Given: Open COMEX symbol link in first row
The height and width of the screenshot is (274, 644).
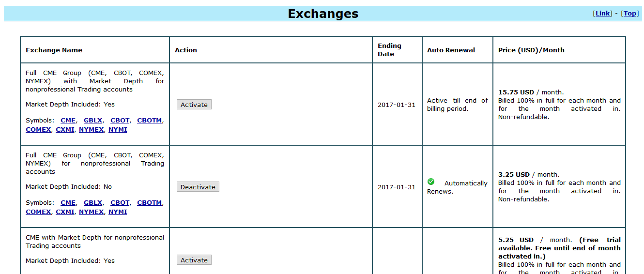Looking at the screenshot, I should 38,130.
